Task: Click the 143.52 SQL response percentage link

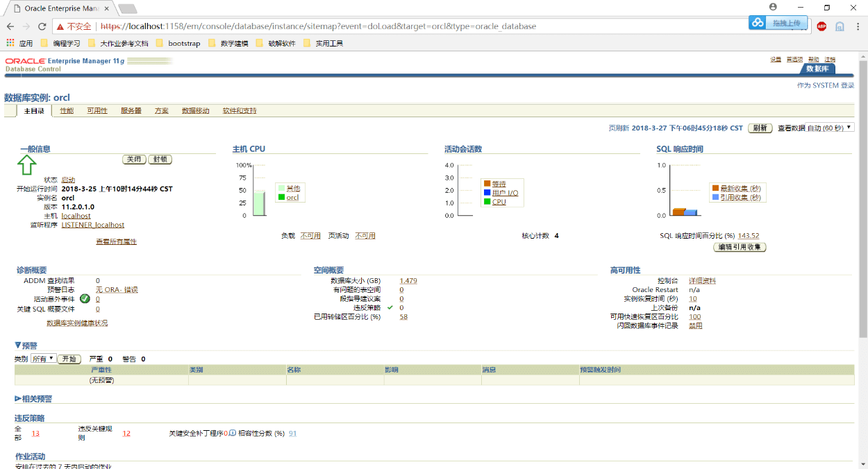Action: [749, 236]
